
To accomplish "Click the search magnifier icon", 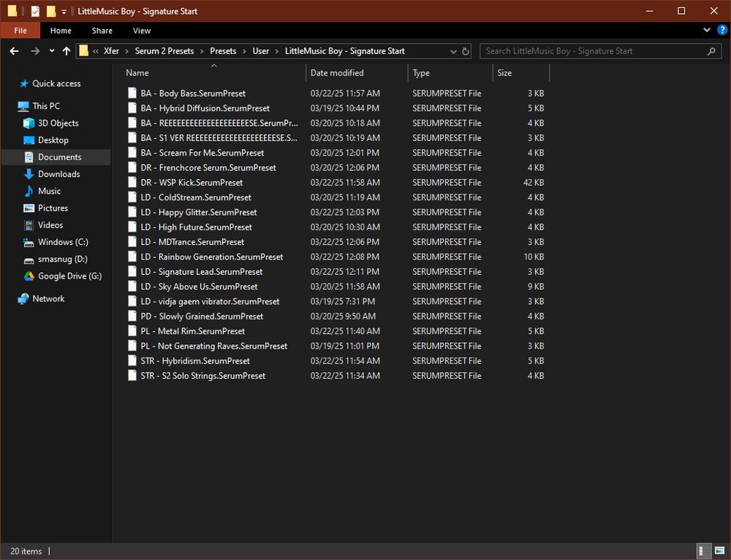I will [x=711, y=51].
